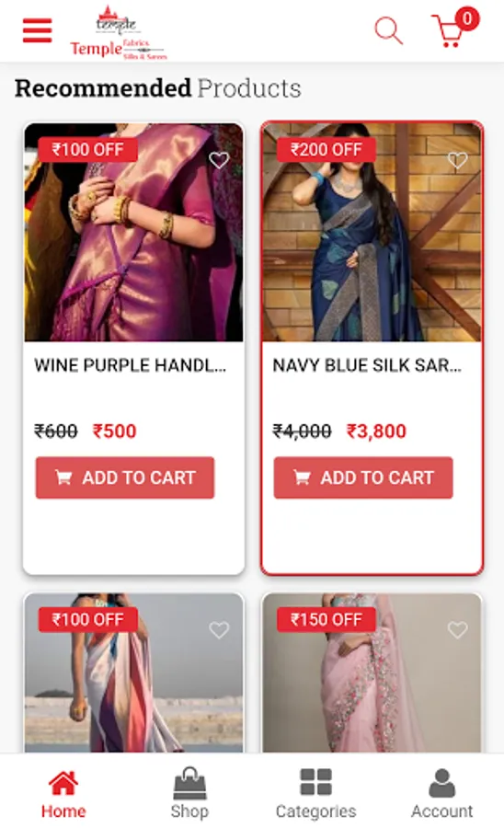The image size is (504, 828).
Task: Switch to Categories tab
Action: [315, 794]
